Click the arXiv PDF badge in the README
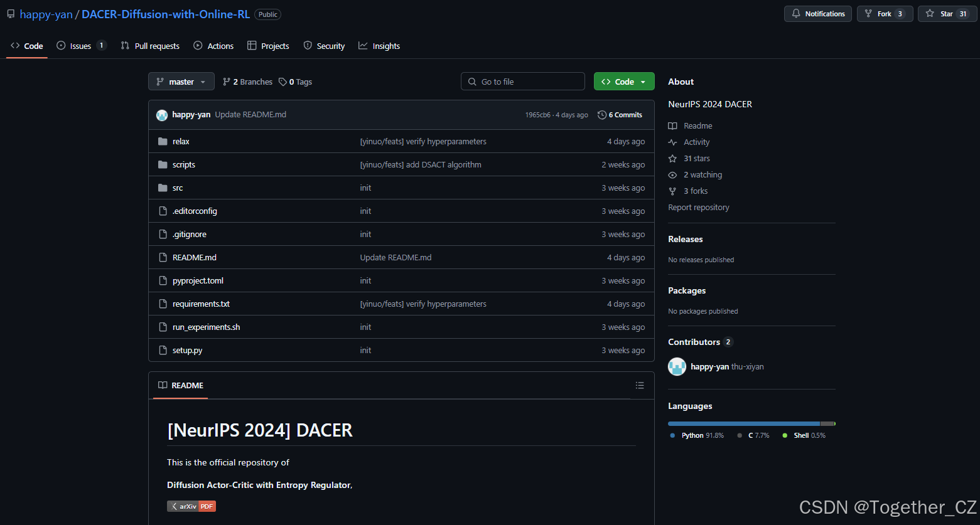This screenshot has width=980, height=525. [x=191, y=506]
